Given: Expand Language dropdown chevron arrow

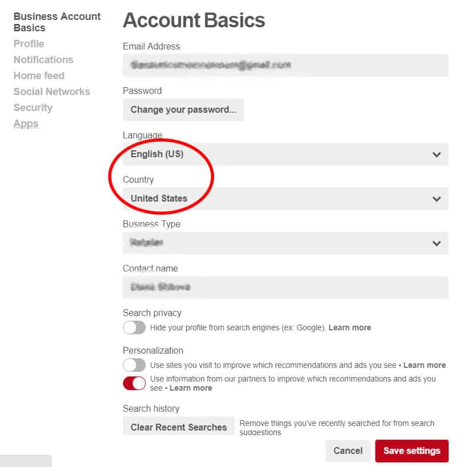Looking at the screenshot, I should tap(437, 154).
